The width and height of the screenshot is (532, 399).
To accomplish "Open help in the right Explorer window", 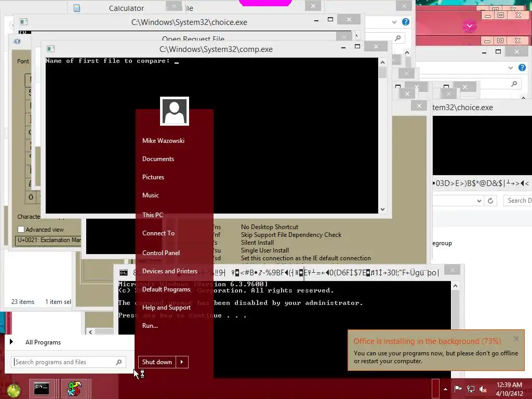I will pos(522,68).
